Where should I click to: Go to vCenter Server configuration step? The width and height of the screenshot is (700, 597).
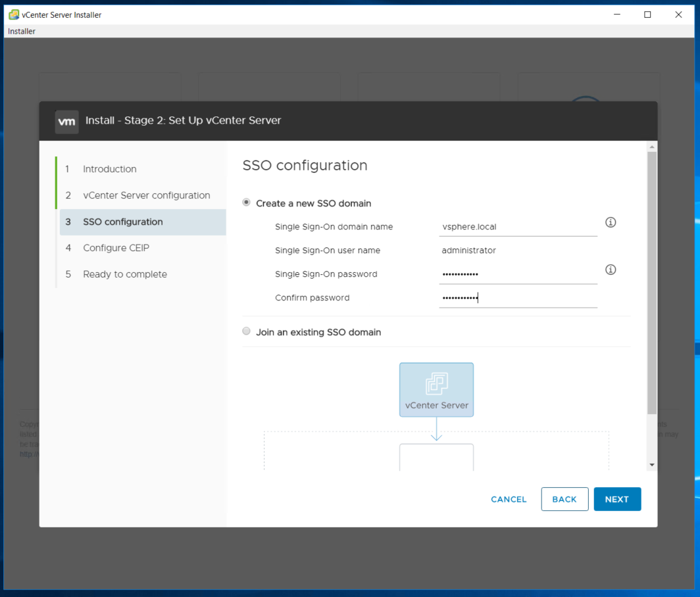[x=146, y=195]
